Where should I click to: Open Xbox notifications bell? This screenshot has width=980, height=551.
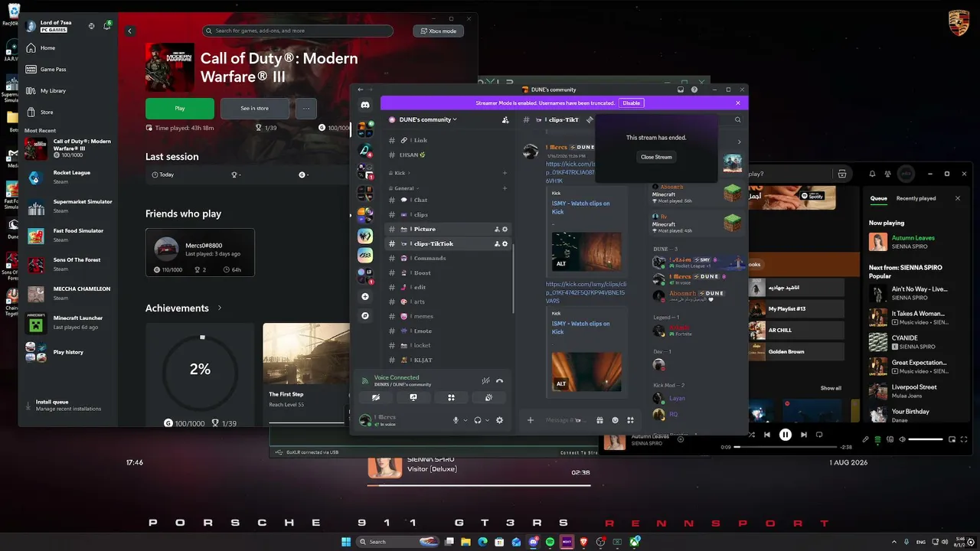107,26
